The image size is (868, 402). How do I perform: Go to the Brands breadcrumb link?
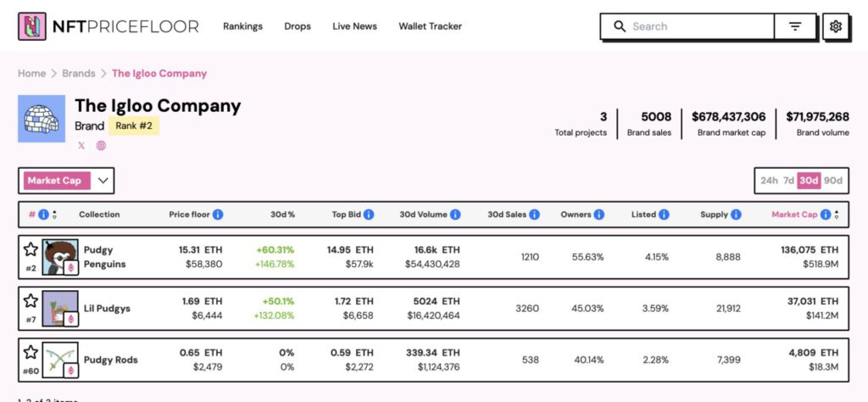(x=79, y=74)
